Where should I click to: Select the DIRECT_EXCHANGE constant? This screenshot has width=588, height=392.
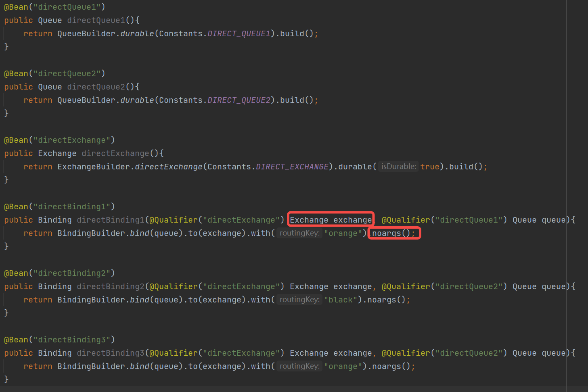292,167
